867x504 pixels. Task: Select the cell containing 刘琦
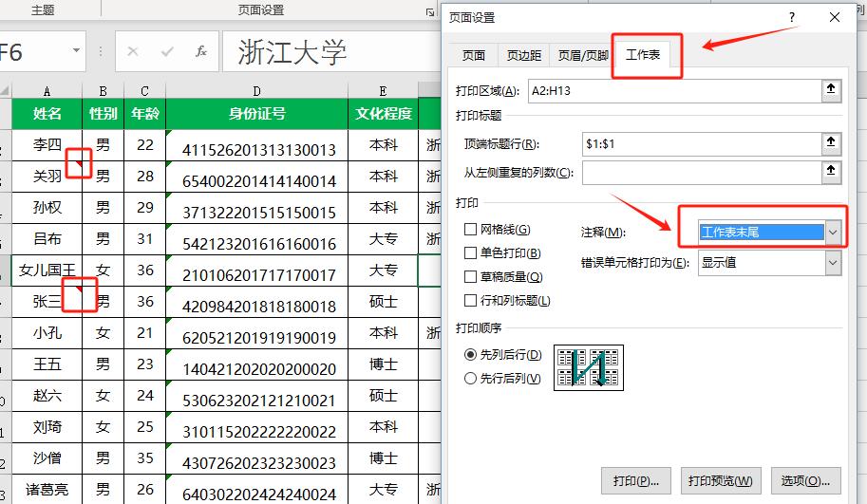click(x=47, y=427)
